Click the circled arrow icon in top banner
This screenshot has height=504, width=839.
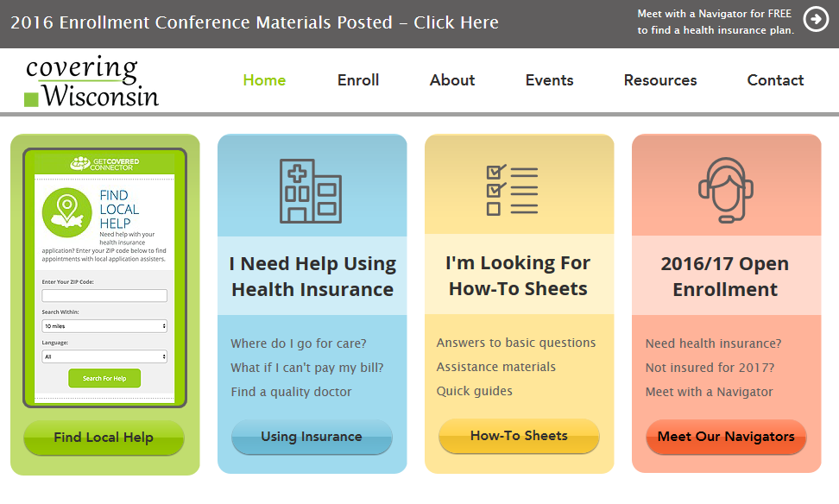[x=816, y=19]
